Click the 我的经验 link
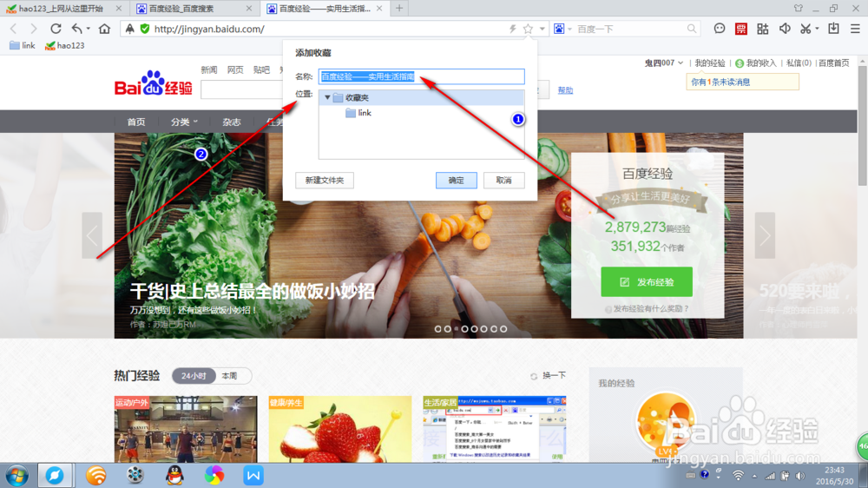868x488 pixels. point(710,63)
